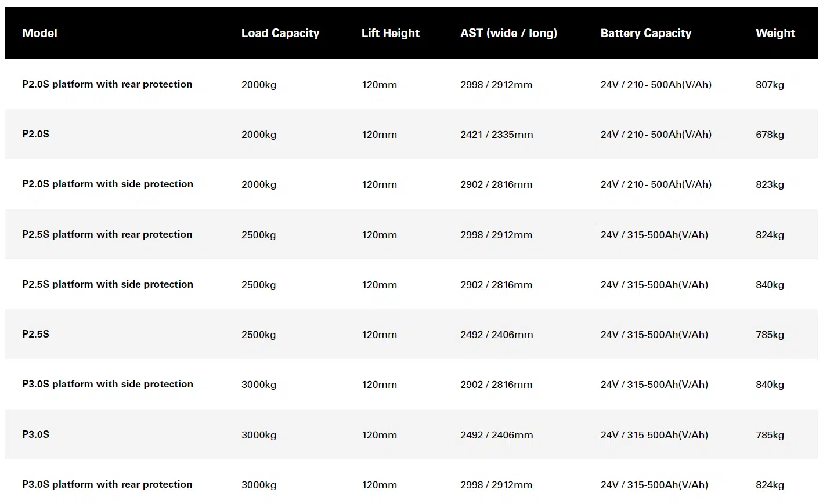The height and width of the screenshot is (504, 823).
Task: Select the plain P2.0S model name
Action: [35, 134]
